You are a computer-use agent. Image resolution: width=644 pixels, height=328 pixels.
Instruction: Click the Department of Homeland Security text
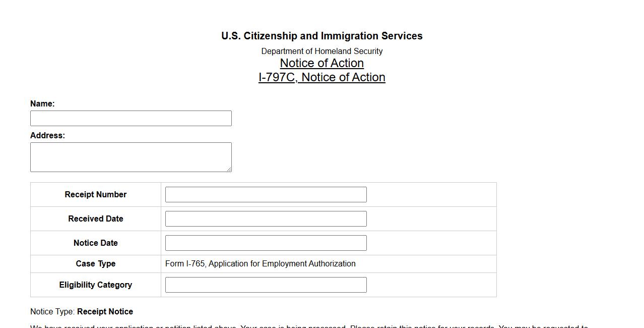pyautogui.click(x=321, y=51)
